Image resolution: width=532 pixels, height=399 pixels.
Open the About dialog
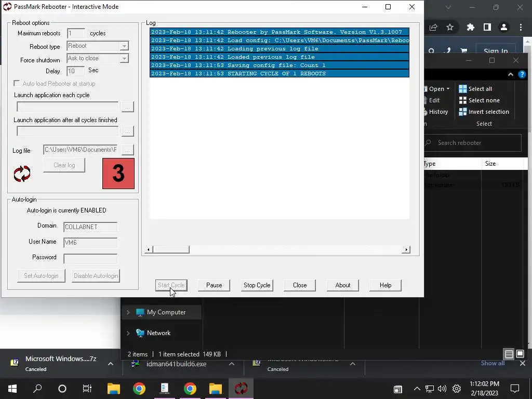click(x=343, y=285)
